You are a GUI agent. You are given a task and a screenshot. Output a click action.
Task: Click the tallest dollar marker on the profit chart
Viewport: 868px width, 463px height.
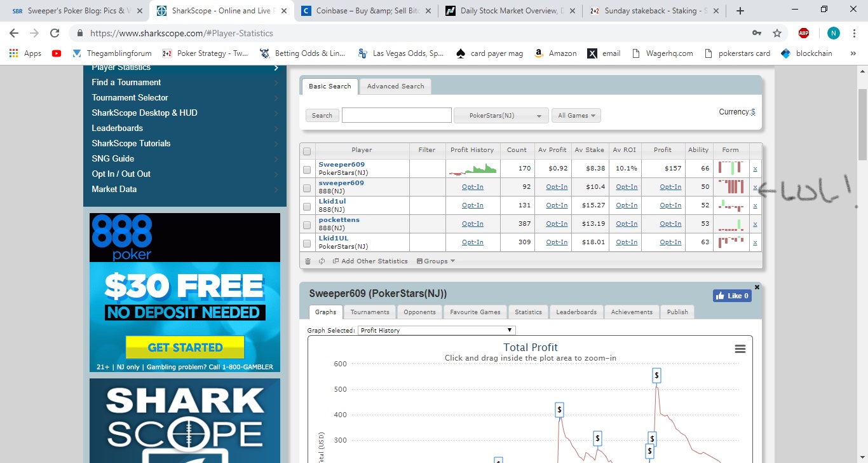click(x=656, y=375)
